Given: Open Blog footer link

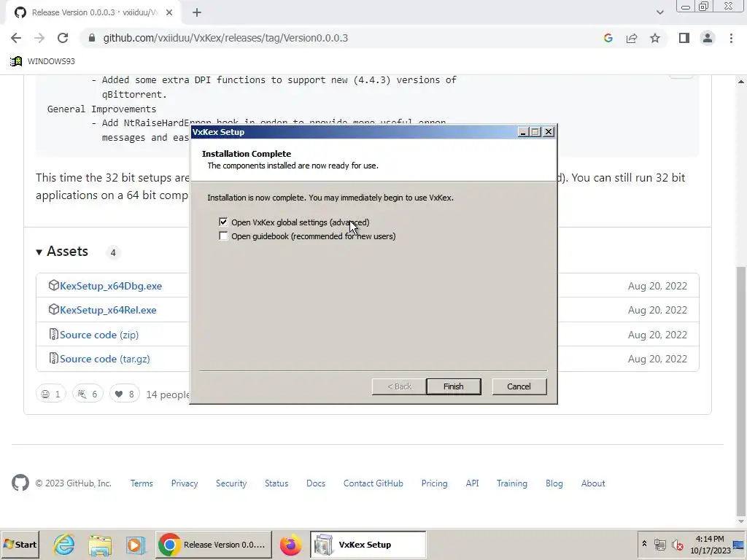Looking at the screenshot, I should click(x=554, y=483).
